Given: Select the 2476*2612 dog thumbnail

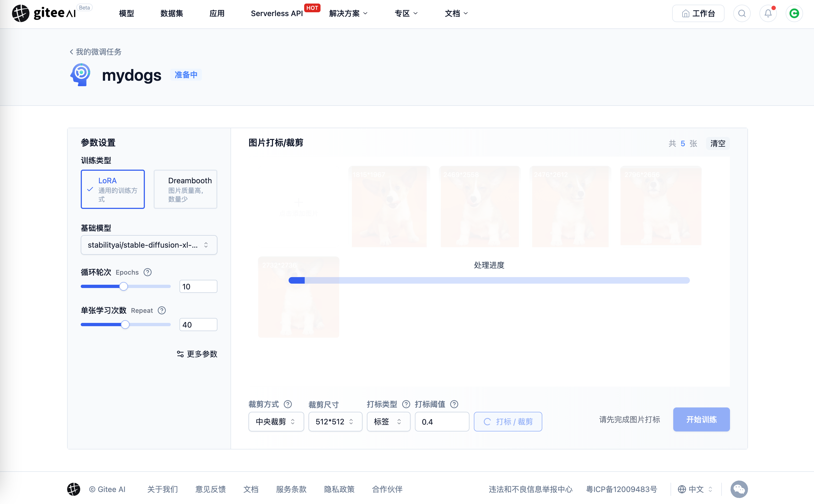Looking at the screenshot, I should pos(570,207).
